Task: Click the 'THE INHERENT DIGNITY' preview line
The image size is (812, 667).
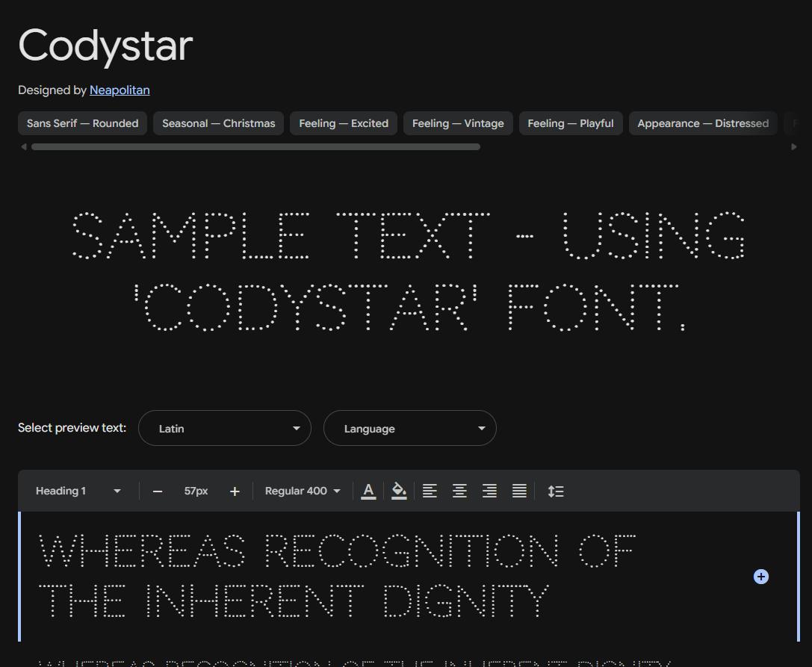Action: (x=294, y=601)
